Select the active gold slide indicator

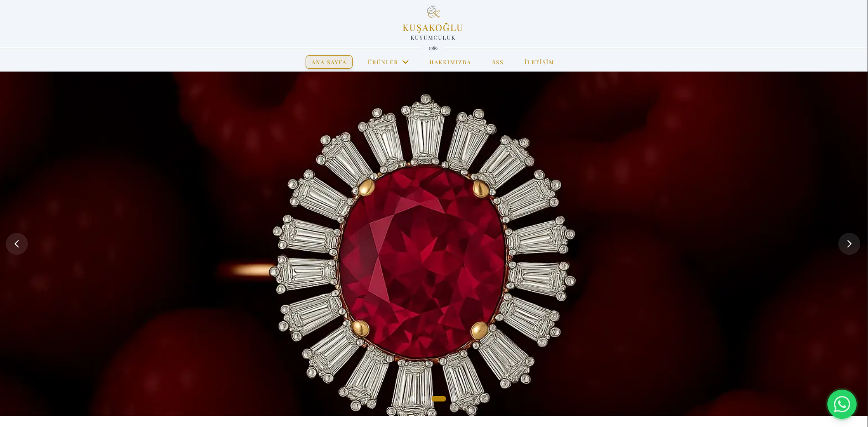(439, 399)
